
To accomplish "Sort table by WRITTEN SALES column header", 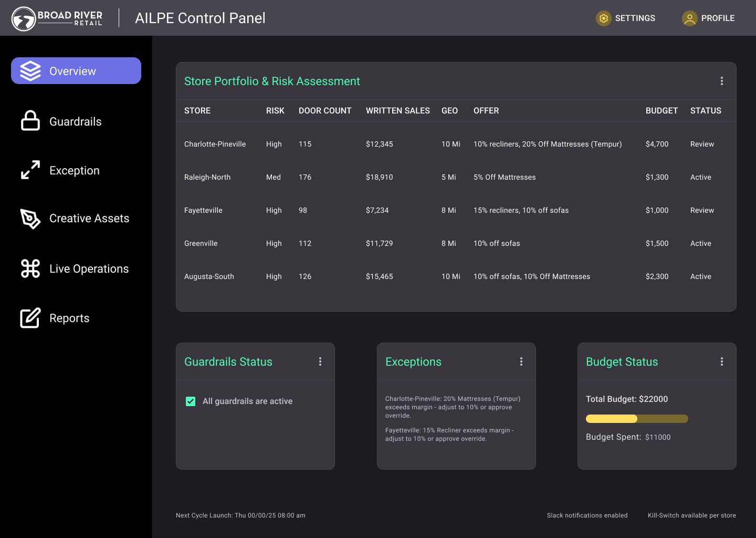I will tap(397, 111).
